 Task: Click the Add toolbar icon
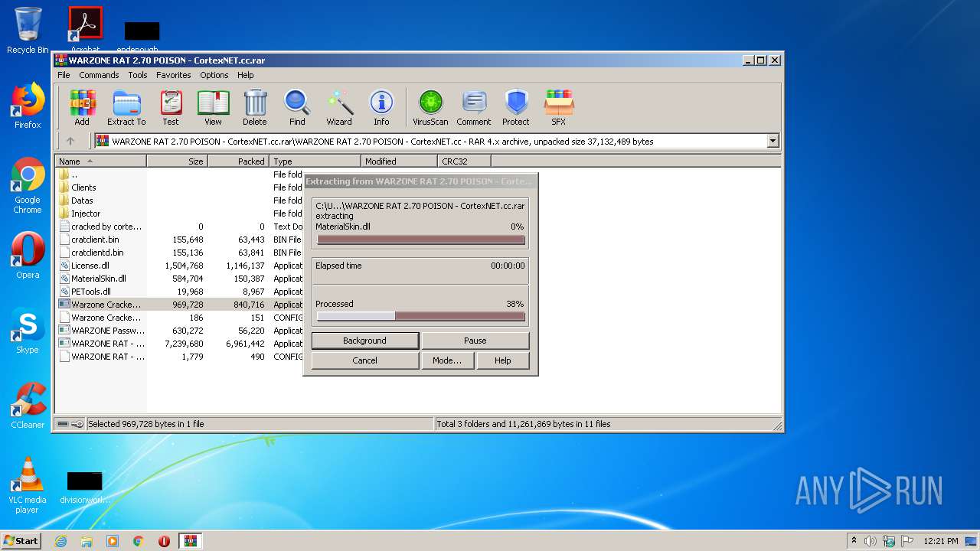click(82, 108)
